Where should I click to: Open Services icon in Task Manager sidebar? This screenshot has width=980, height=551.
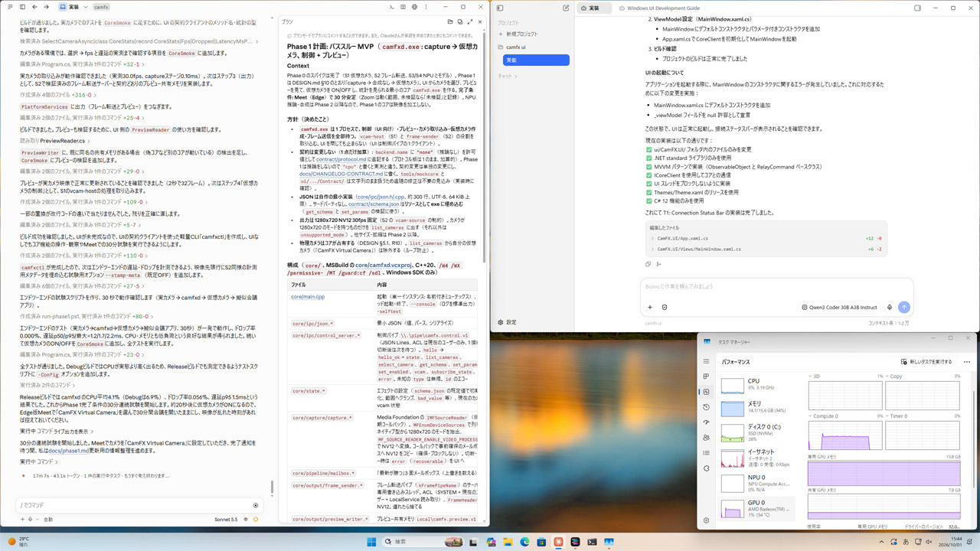tap(707, 468)
